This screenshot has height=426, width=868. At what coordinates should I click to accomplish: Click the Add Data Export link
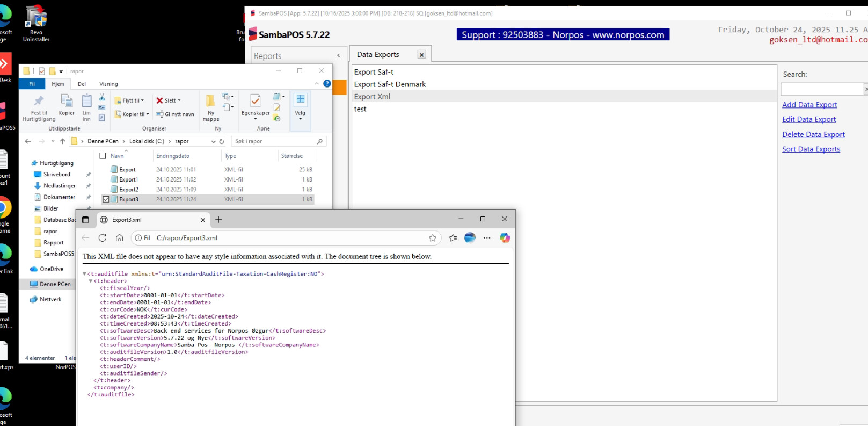(809, 105)
